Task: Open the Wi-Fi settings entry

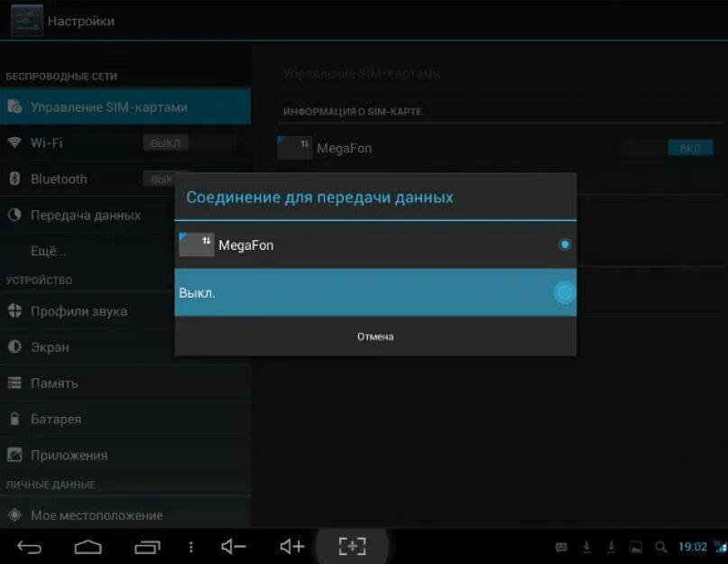Action: click(x=125, y=143)
